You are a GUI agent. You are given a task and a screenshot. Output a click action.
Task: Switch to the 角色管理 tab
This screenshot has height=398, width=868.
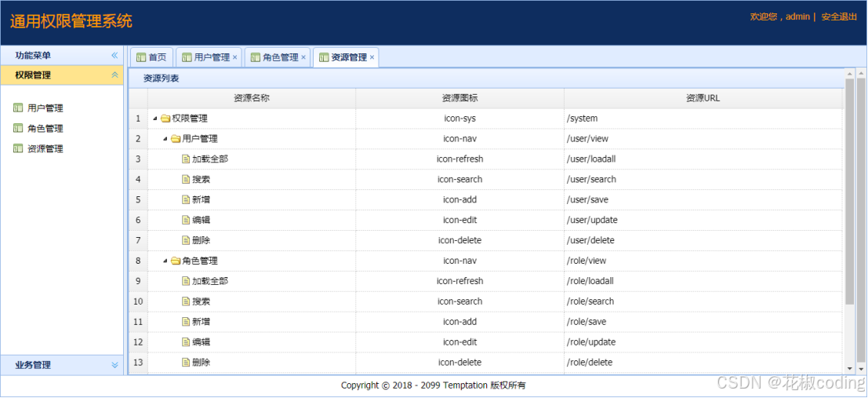278,57
